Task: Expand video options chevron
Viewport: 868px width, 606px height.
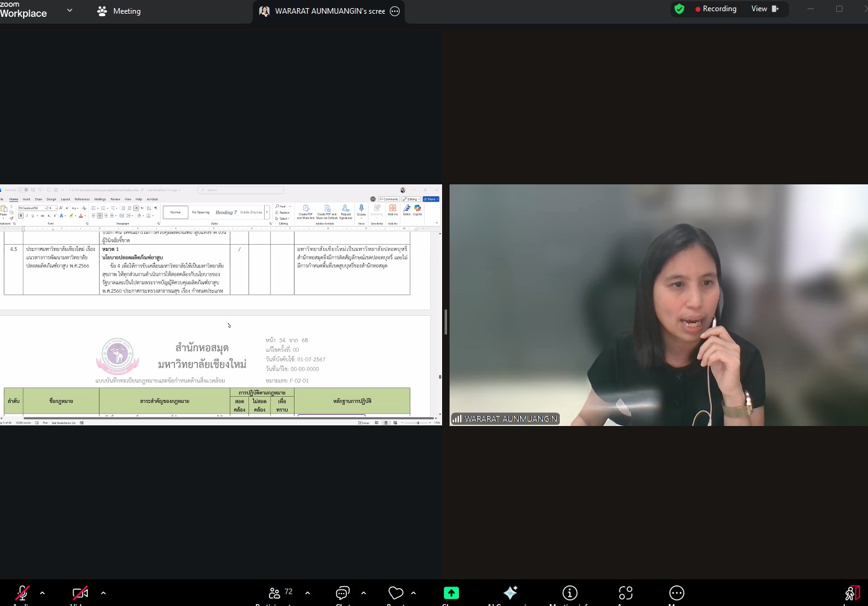Action: tap(103, 593)
